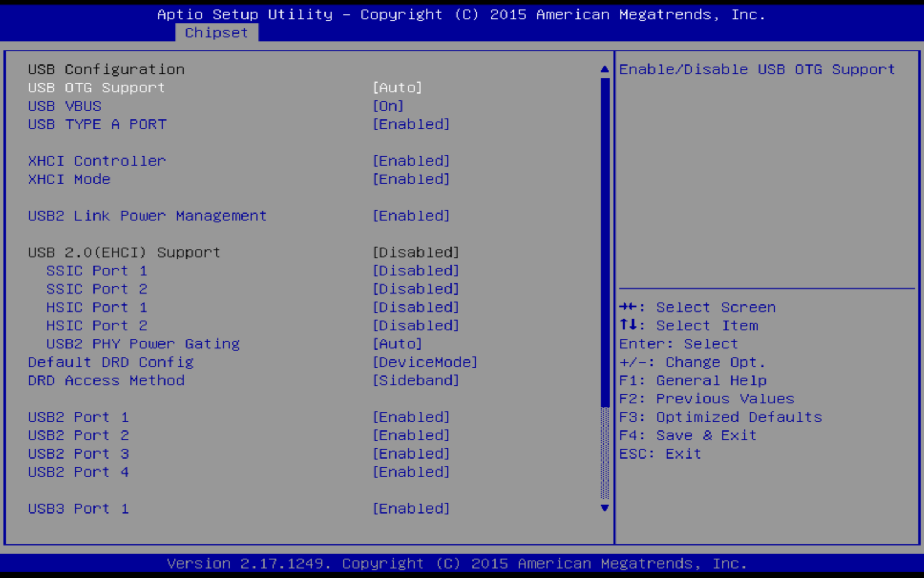The height and width of the screenshot is (578, 924).
Task: Select the USB TYPE A PORT item
Action: pos(97,124)
